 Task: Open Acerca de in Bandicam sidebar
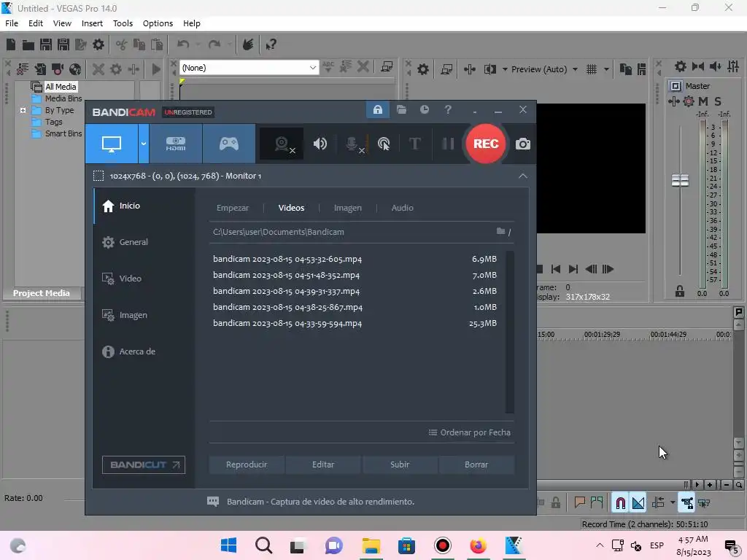(x=144, y=351)
